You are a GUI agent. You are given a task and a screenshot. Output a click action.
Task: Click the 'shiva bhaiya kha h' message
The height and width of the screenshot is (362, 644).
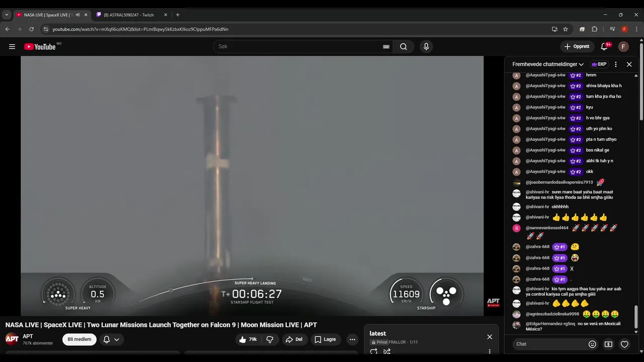pos(604,86)
